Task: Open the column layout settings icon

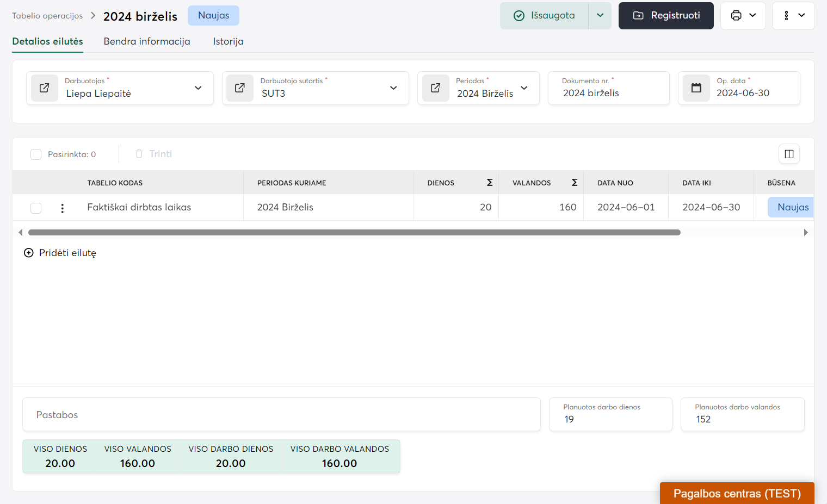Action: [x=789, y=154]
